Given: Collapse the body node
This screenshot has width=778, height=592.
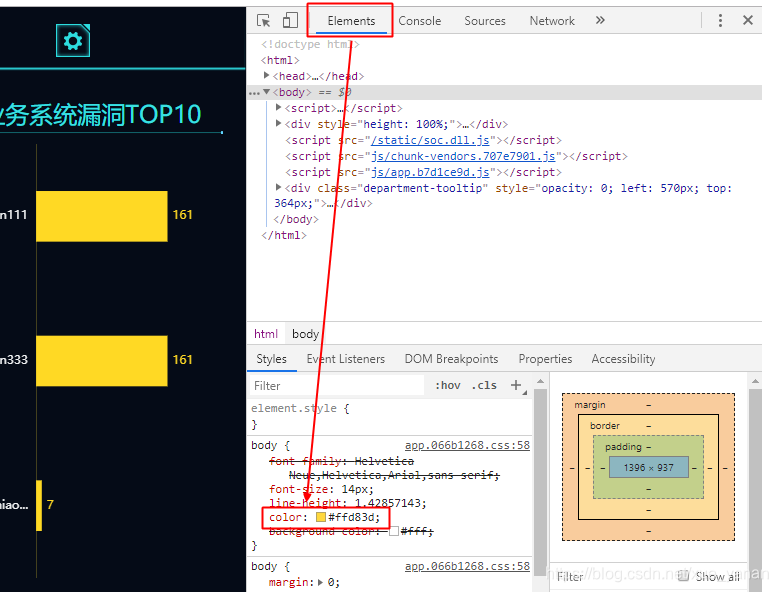Looking at the screenshot, I should 266,92.
